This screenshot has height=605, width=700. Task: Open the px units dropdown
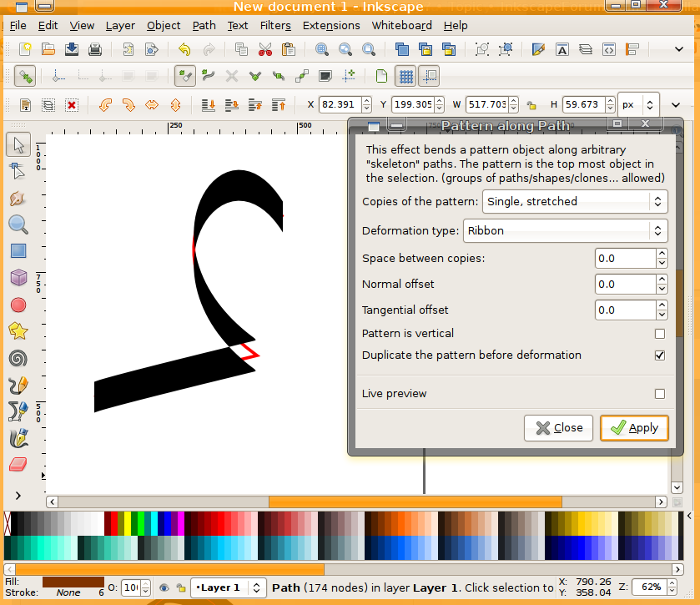(638, 104)
